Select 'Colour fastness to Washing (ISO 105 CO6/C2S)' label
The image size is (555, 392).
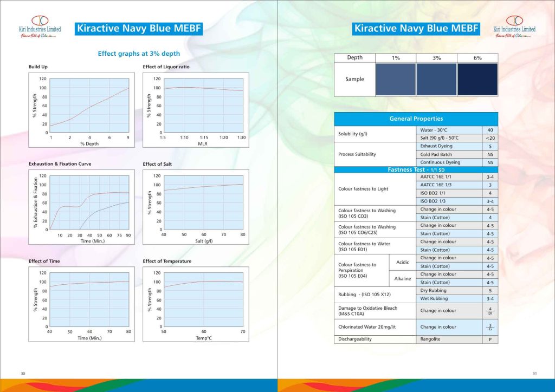pyautogui.click(x=375, y=230)
